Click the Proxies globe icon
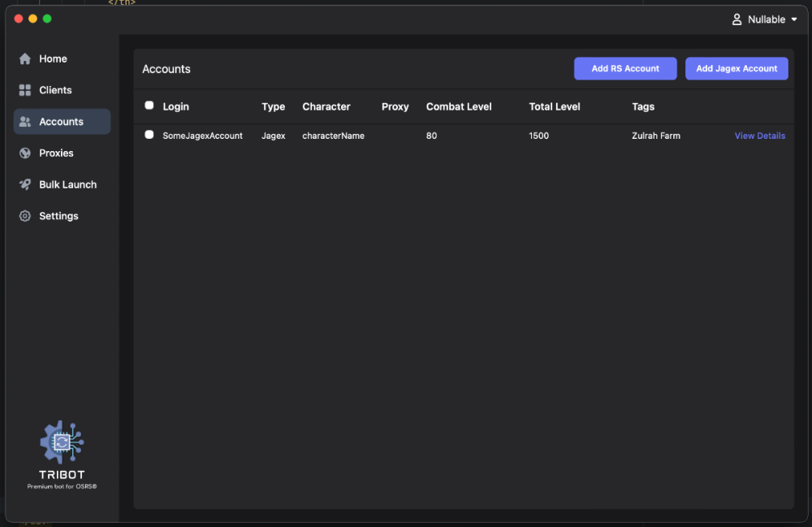Viewport: 812px width, 527px height. 25,153
